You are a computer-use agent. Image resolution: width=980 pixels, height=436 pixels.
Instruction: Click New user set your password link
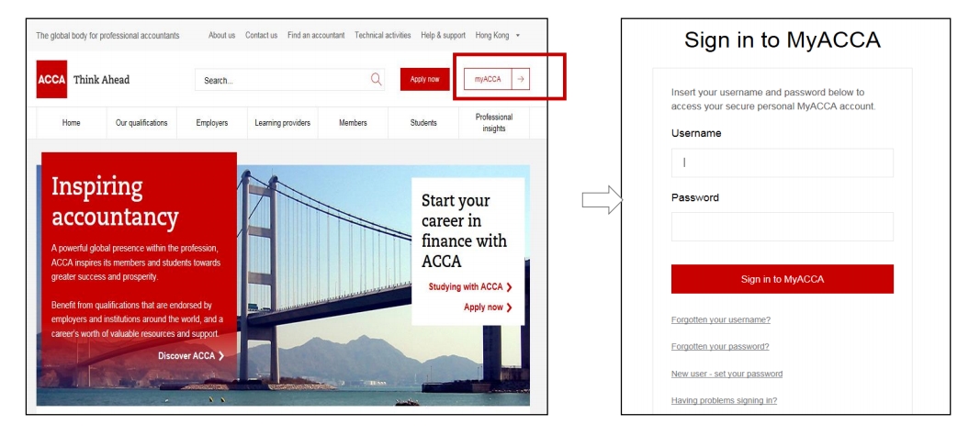click(x=727, y=374)
